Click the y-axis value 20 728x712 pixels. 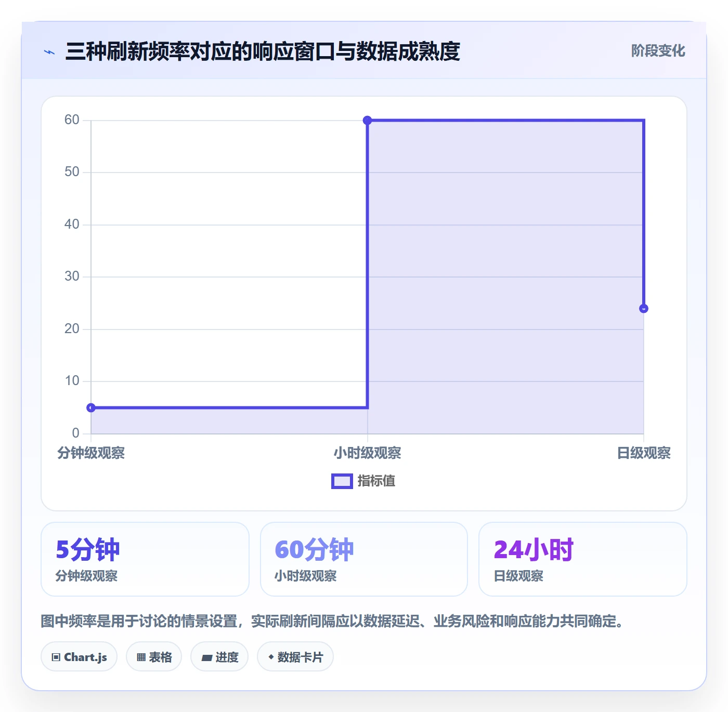click(72, 329)
